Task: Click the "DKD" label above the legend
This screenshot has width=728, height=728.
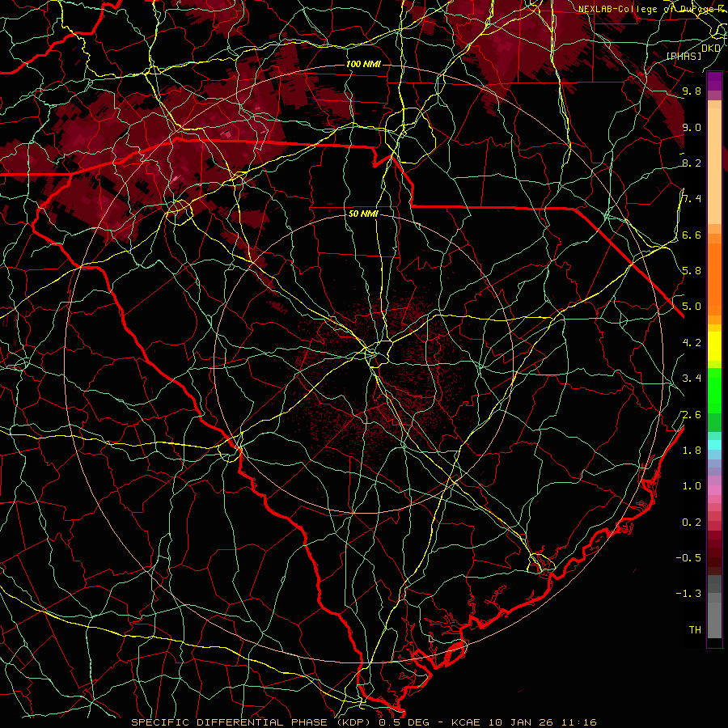Action: tap(711, 49)
